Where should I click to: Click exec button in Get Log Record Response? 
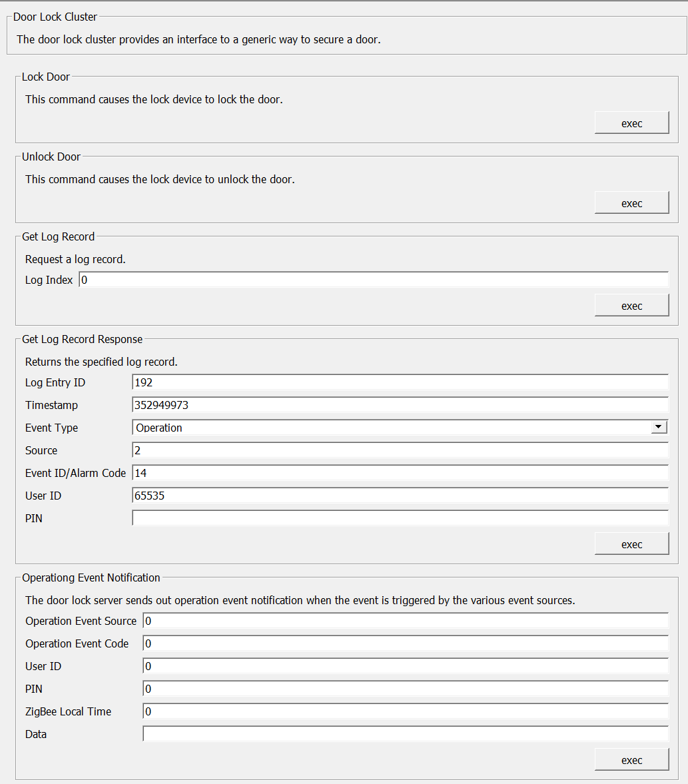click(x=631, y=544)
